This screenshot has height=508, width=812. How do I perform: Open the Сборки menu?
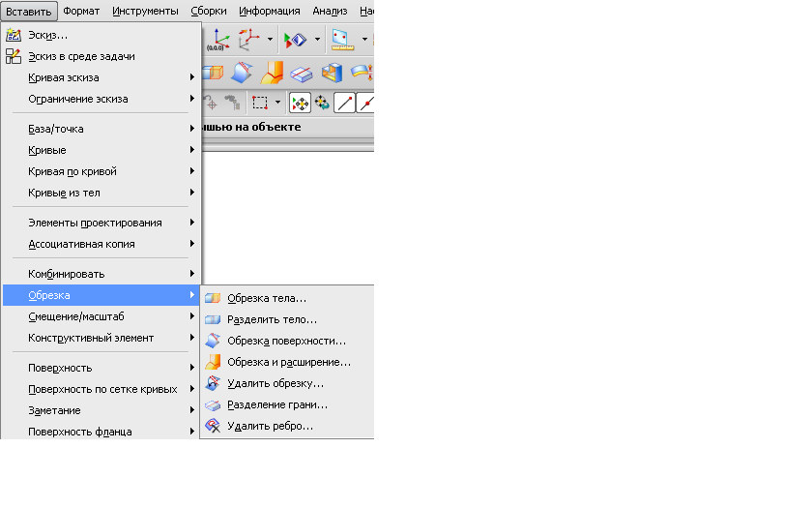pos(209,11)
